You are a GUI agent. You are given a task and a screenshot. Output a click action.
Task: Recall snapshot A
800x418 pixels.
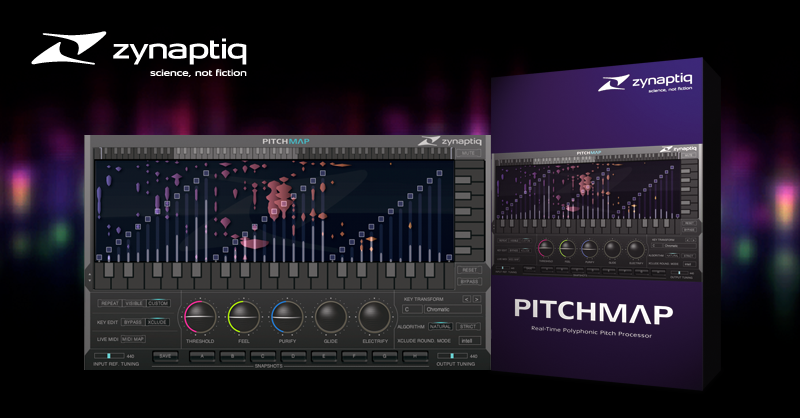(202, 356)
